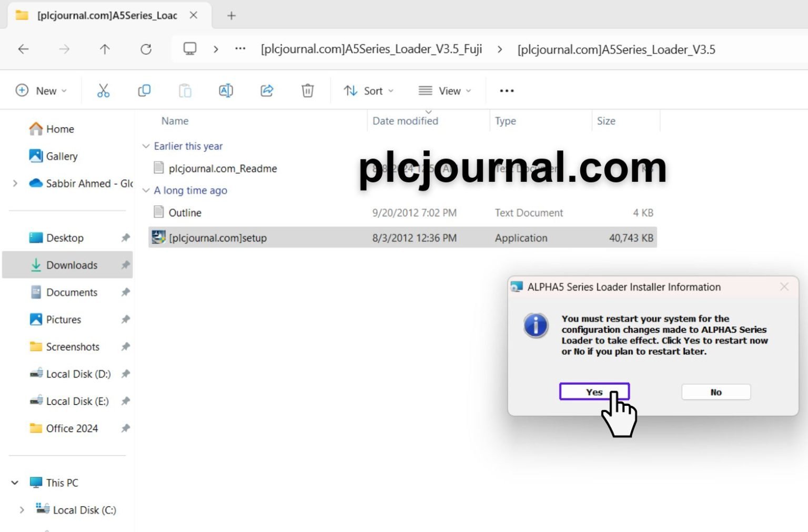Open the View dropdown menu
808x532 pixels.
tap(445, 91)
